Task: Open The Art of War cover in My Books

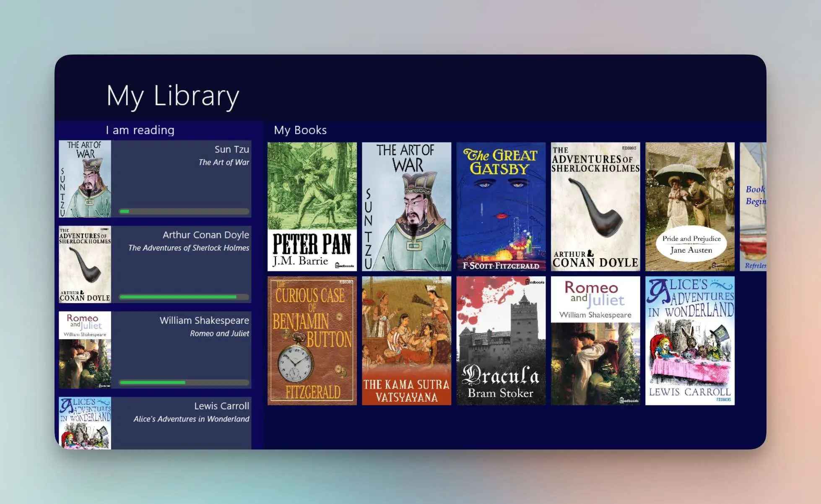Action: tap(406, 206)
